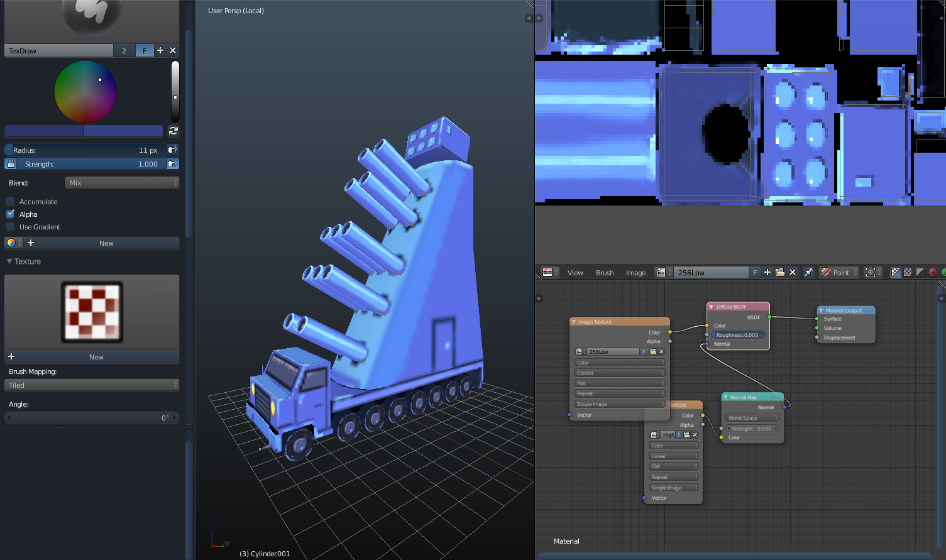Pin the image in editor
The height and width of the screenshot is (560, 946).
click(809, 272)
